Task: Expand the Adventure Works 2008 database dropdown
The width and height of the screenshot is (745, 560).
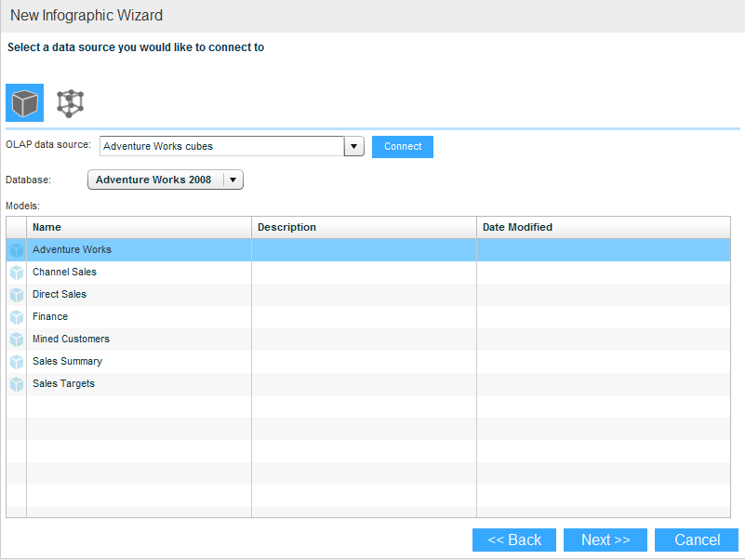Action: tap(233, 180)
